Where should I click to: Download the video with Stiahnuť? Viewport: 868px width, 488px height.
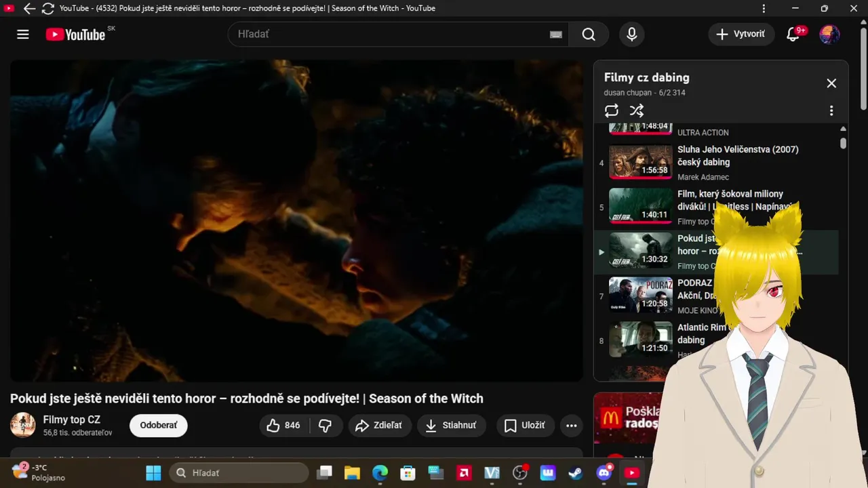point(451,426)
